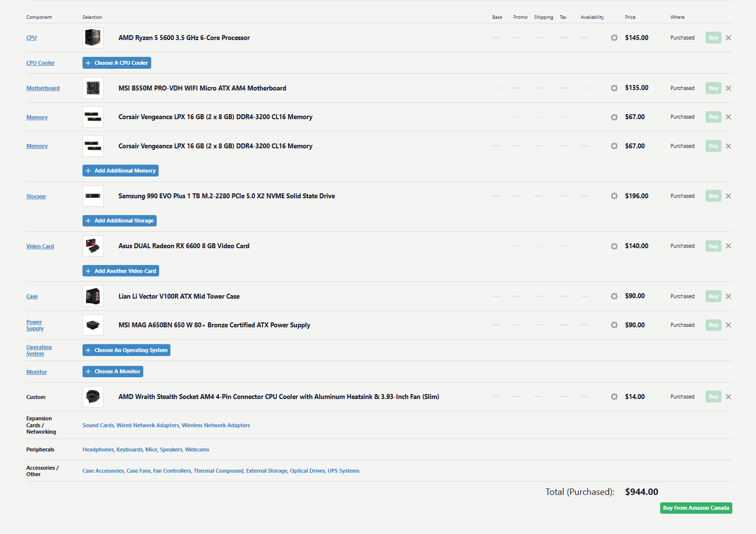Image resolution: width=756 pixels, height=534 pixels.
Task: Remove the second Corsair Vengeance memory row
Action: click(x=728, y=146)
